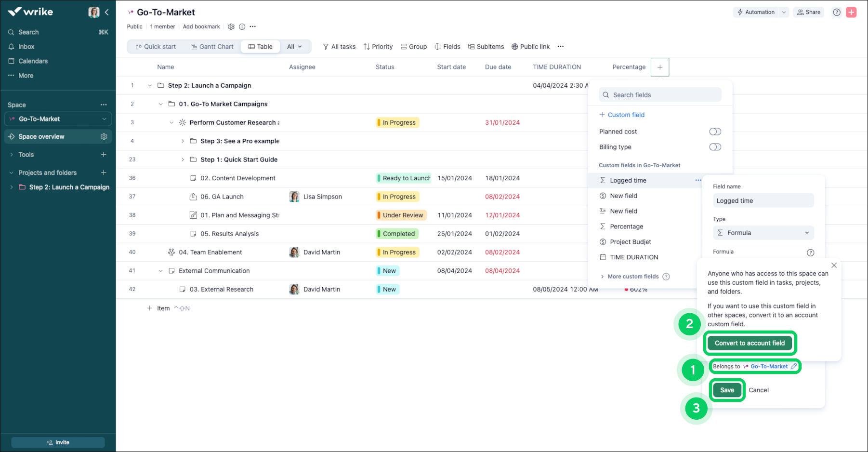Open the Formula type dropdown
The image size is (868, 452).
point(763,233)
